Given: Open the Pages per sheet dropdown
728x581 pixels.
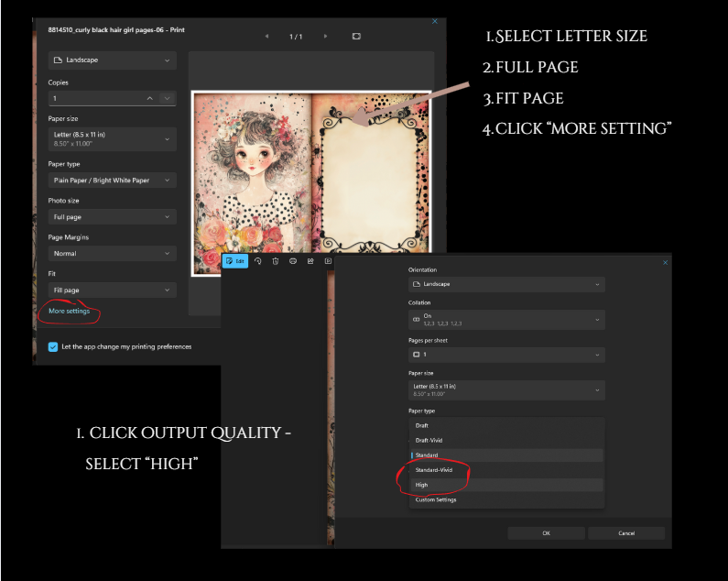Looking at the screenshot, I should 506,355.
